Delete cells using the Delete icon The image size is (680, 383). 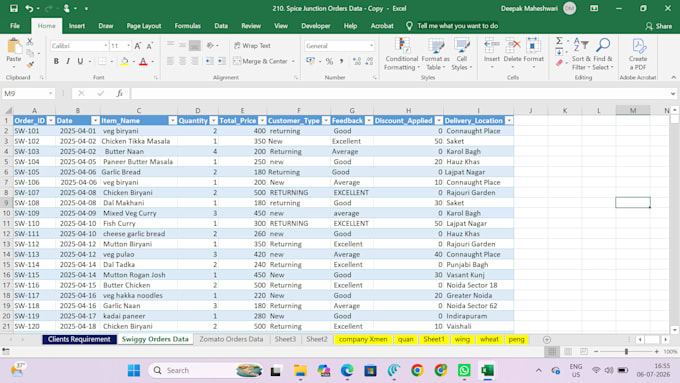click(513, 53)
